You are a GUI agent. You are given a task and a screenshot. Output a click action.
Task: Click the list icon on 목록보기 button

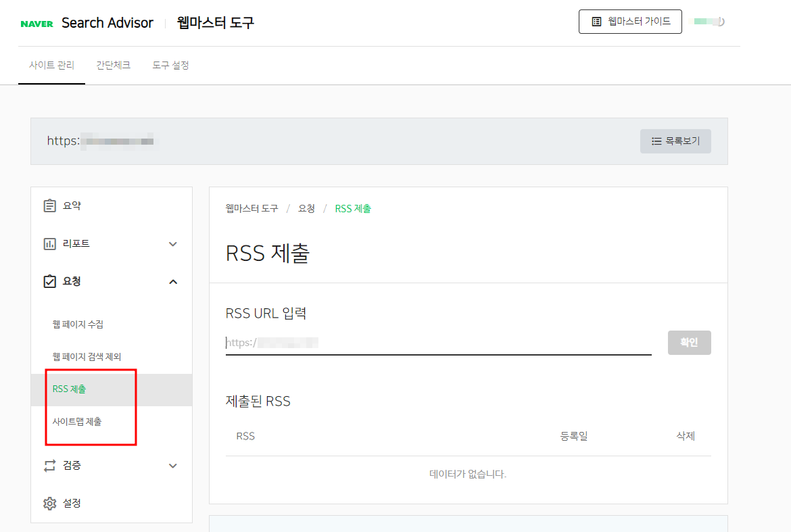point(656,141)
